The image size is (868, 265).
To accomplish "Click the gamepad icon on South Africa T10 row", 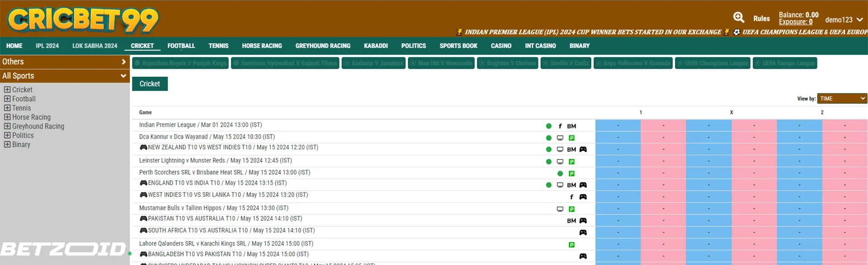I will [583, 232].
